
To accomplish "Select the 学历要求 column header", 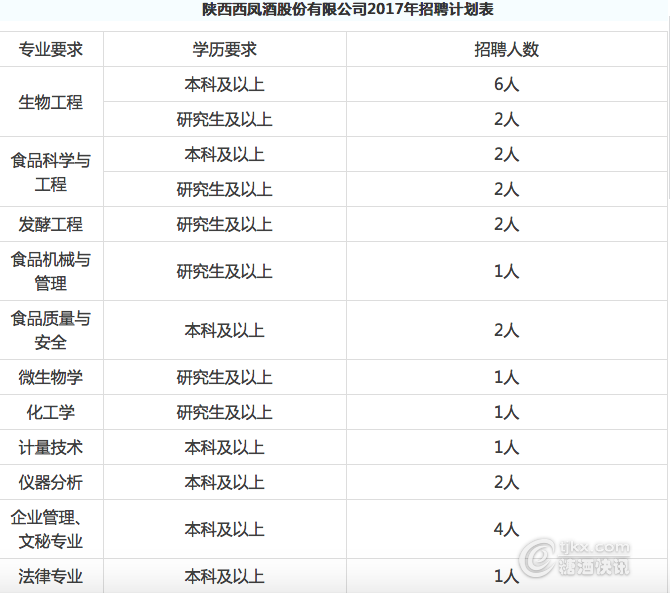I will point(224,50).
